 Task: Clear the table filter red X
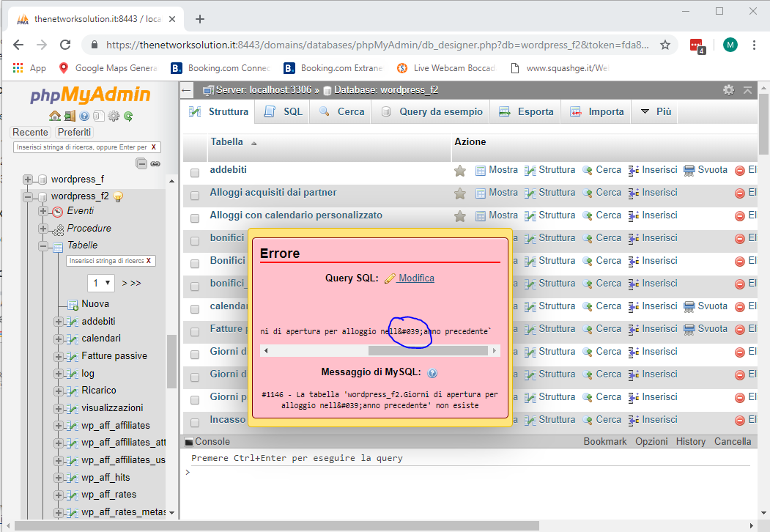tap(148, 260)
